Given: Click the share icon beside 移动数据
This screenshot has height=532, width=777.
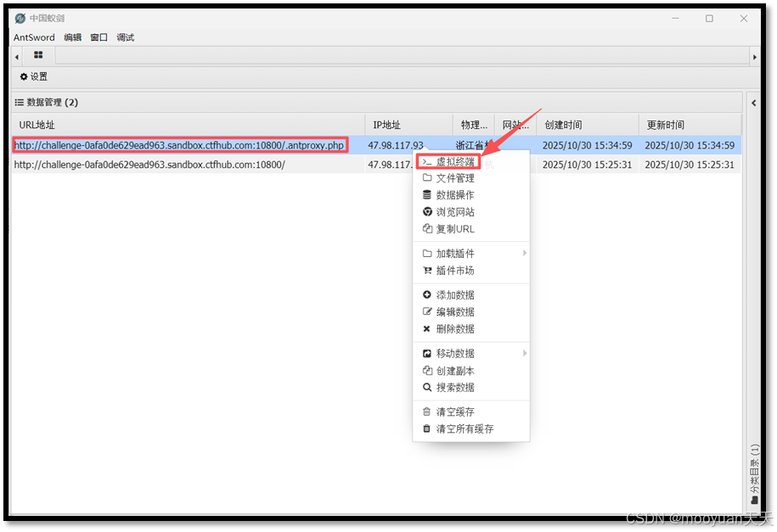Looking at the screenshot, I should 426,353.
